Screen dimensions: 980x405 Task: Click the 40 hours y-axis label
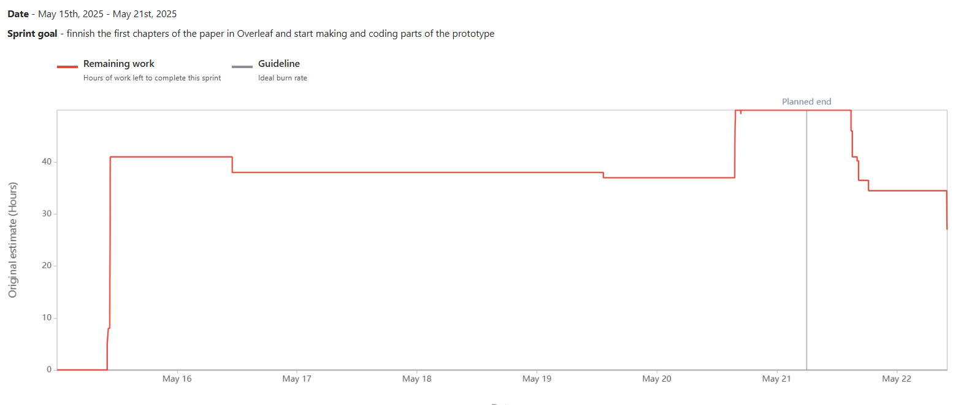tap(47, 162)
